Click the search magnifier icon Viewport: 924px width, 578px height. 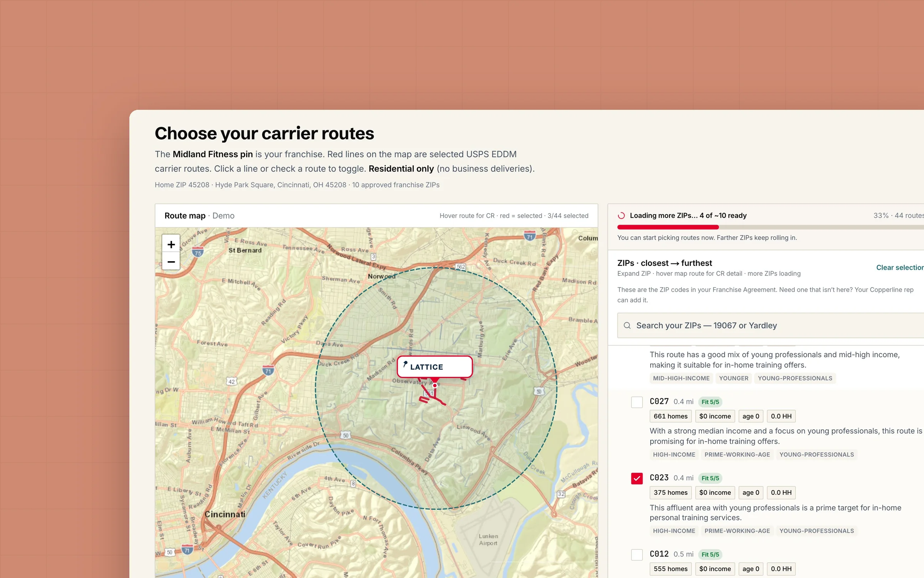pos(627,326)
